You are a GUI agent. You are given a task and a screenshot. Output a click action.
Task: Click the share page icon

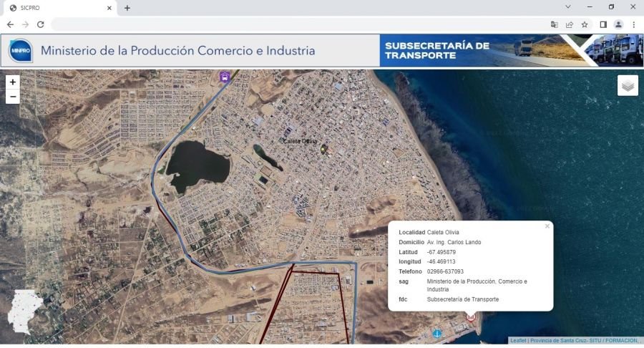click(570, 24)
